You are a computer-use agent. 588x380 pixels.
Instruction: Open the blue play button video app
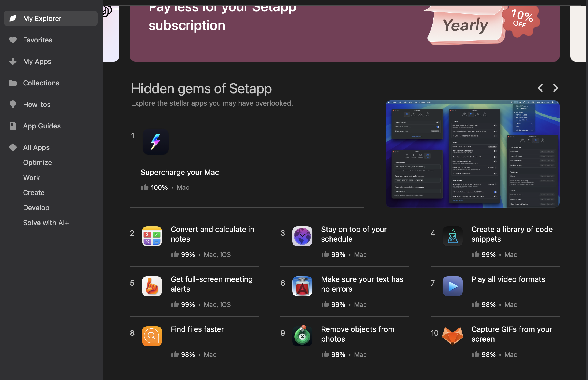[x=452, y=286]
